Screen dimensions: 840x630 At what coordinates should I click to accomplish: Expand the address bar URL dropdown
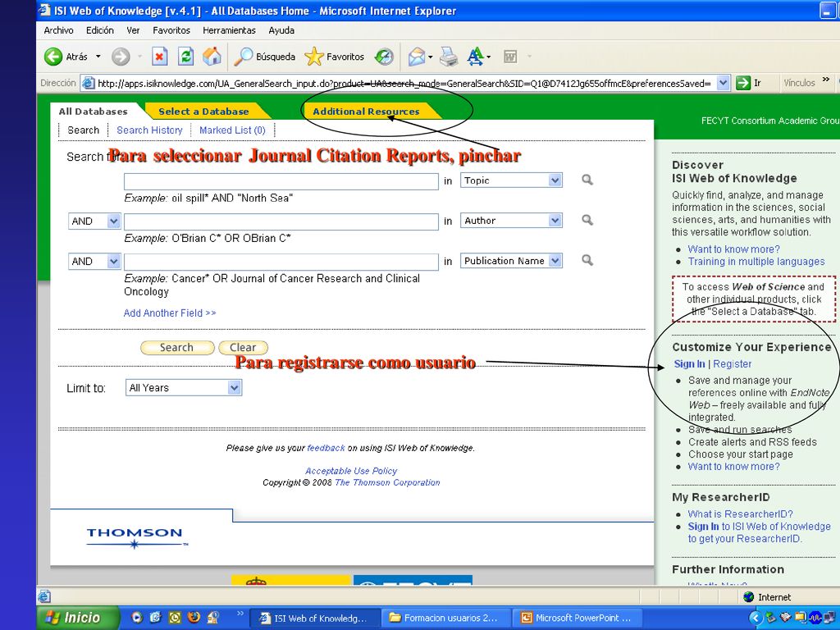coord(724,83)
